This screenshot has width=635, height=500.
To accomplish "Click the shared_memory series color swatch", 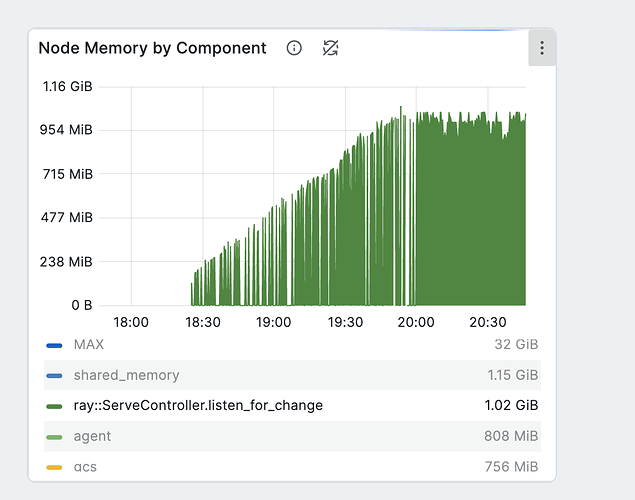I will [55, 376].
